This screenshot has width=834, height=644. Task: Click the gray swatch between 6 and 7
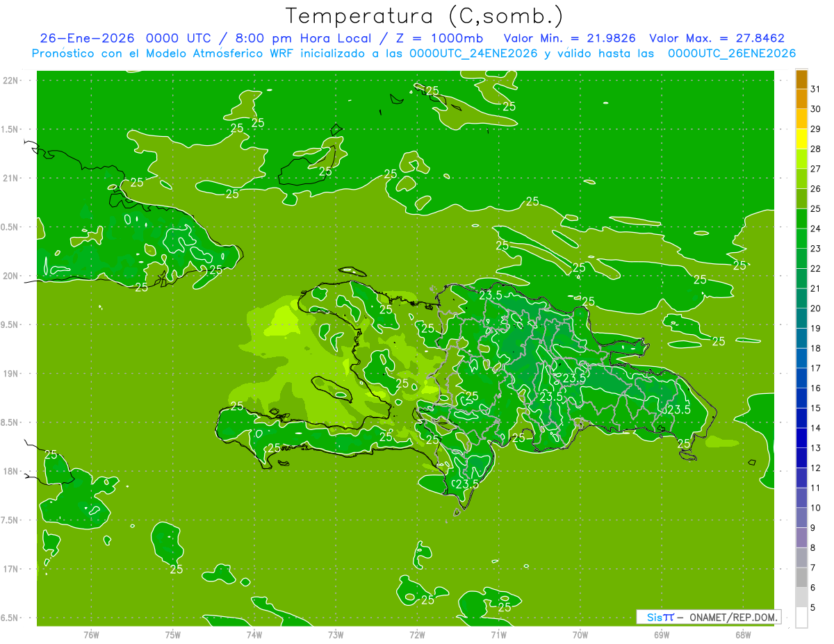[801, 578]
